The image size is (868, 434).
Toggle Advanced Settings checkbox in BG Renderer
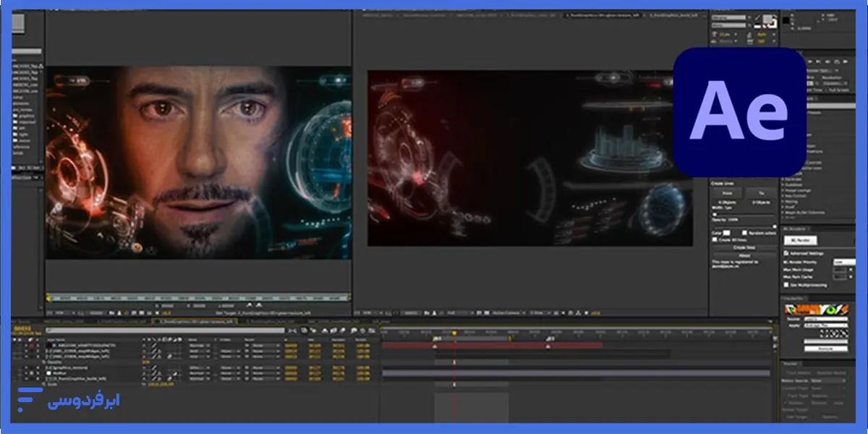pyautogui.click(x=786, y=253)
